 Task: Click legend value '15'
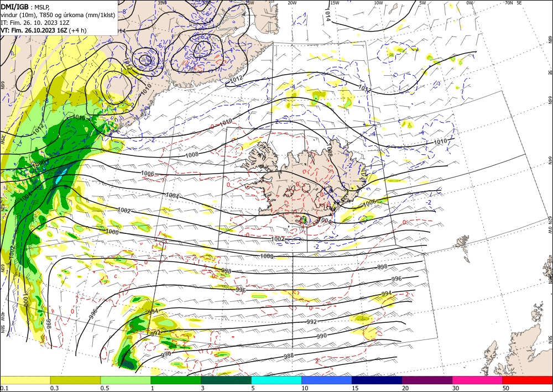coord(355,388)
